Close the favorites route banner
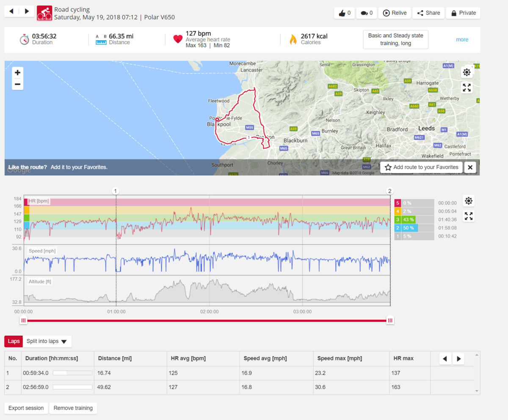The width and height of the screenshot is (508, 420). point(470,167)
